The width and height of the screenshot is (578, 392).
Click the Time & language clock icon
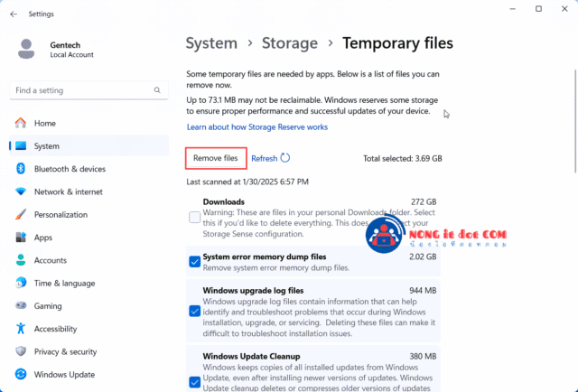pyautogui.click(x=21, y=283)
